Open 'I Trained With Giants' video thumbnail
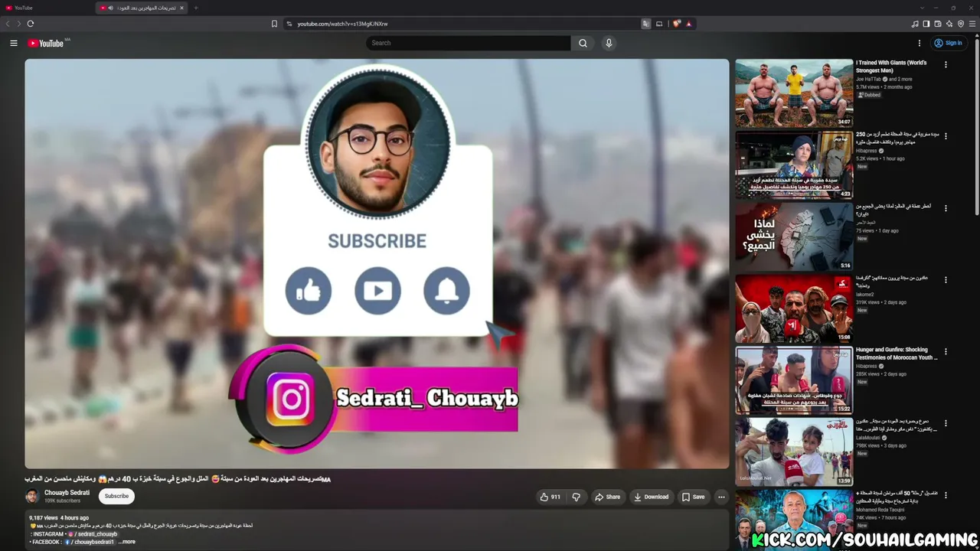The width and height of the screenshot is (980, 551). click(794, 93)
